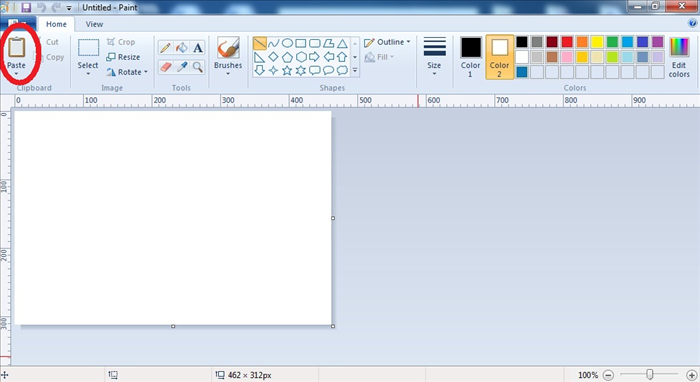This screenshot has width=700, height=382.
Task: Choose the Select rectangle tool
Action: point(88,48)
